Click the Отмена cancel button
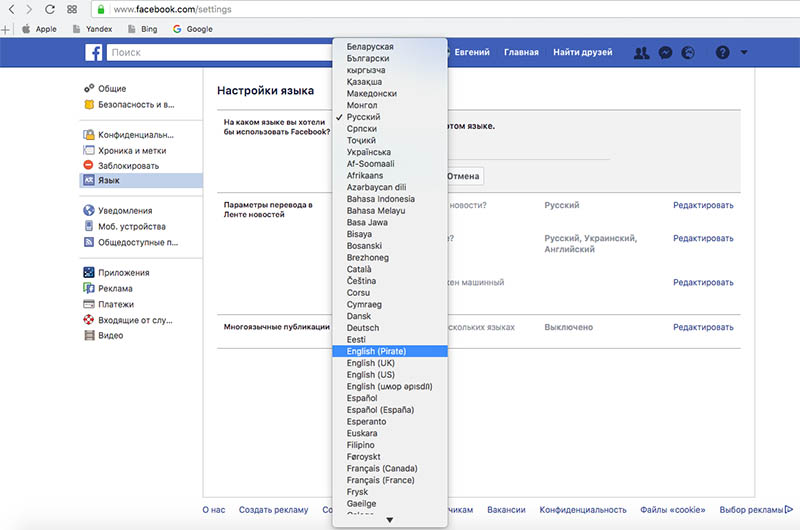The image size is (800, 530). pyautogui.click(x=463, y=176)
